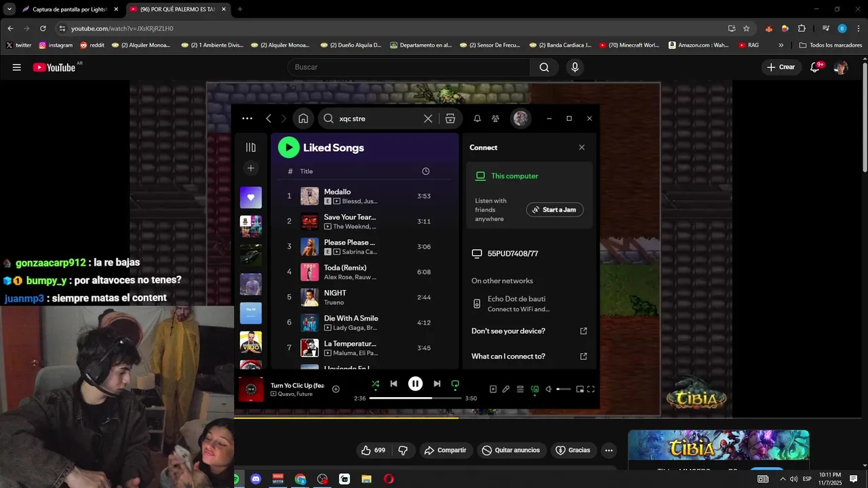Seek on the Spotify progress bar
This screenshot has width=868, height=488.
pyautogui.click(x=415, y=398)
